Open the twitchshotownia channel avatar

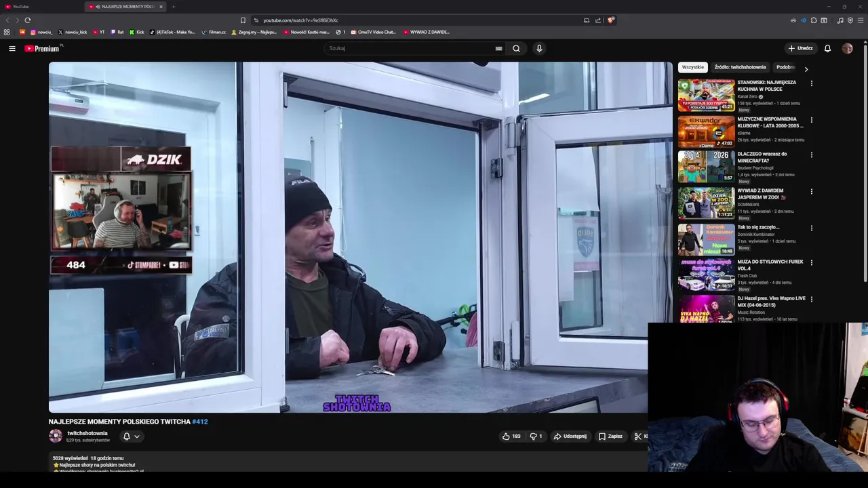pyautogui.click(x=56, y=436)
